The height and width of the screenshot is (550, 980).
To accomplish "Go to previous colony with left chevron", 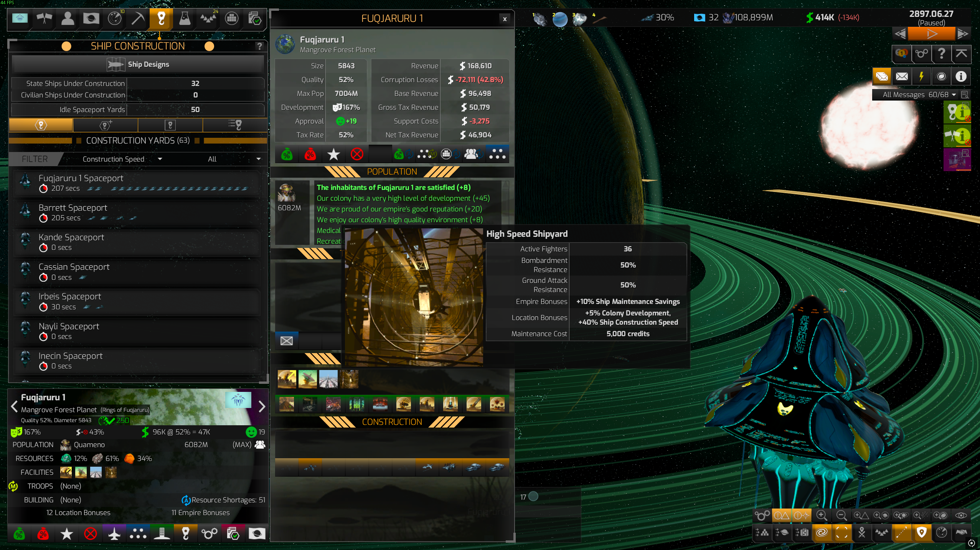I will [x=14, y=406].
